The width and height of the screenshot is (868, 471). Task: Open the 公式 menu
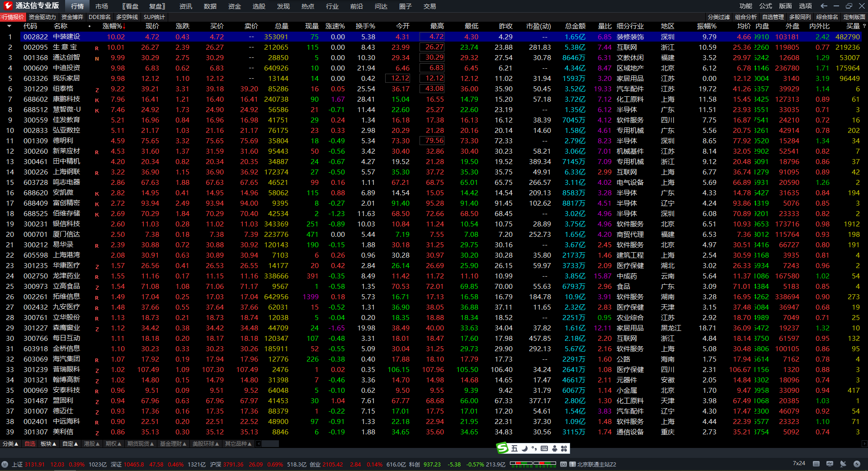(766, 6)
